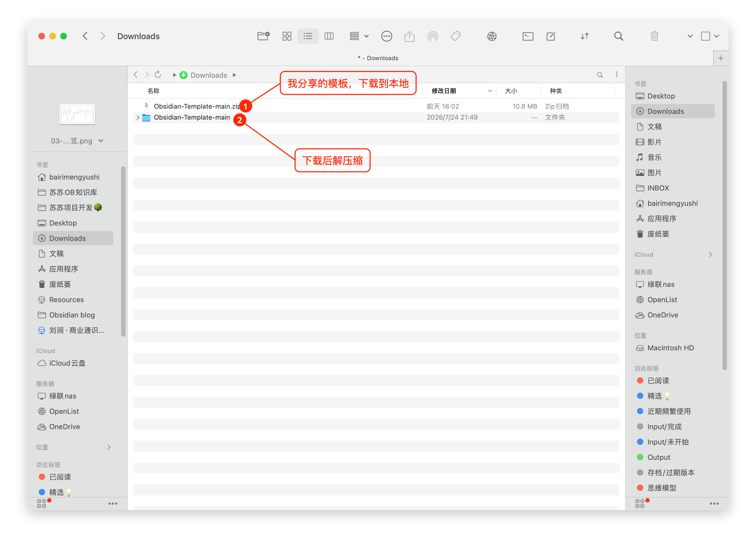
Task: Select the Obsidian-Template-main folder row
Action: pos(376,117)
